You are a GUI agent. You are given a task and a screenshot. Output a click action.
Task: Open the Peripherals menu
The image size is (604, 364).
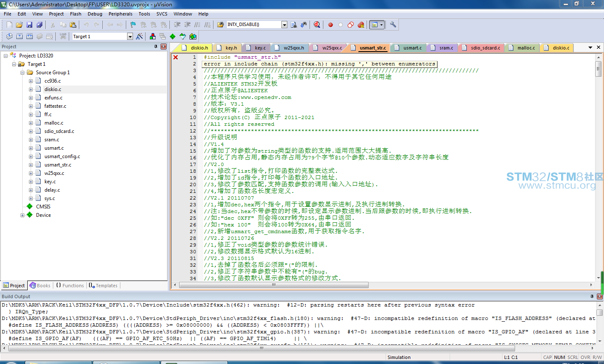click(x=120, y=14)
